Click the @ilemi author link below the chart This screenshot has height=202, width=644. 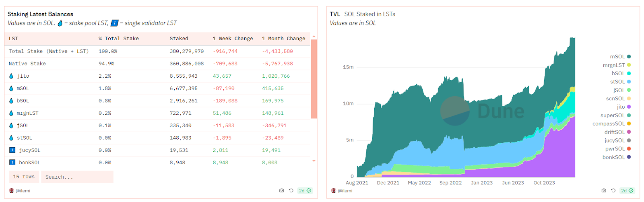[x=345, y=191]
